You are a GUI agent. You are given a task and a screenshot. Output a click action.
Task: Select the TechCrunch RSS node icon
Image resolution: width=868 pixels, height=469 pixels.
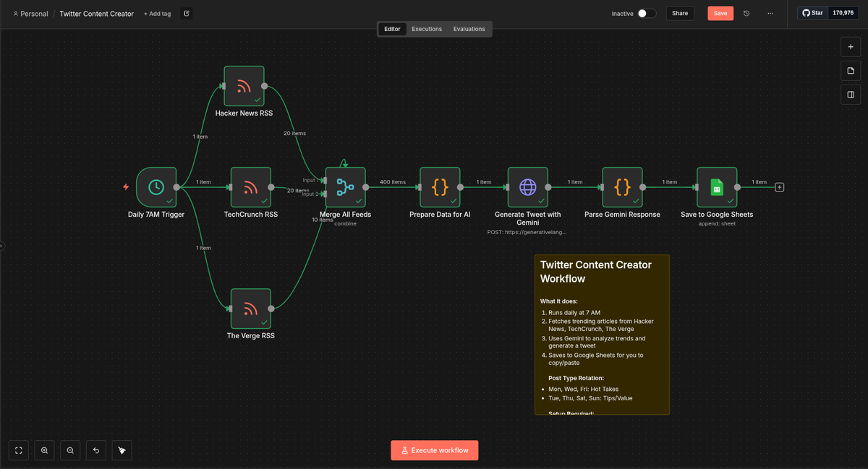(250, 187)
